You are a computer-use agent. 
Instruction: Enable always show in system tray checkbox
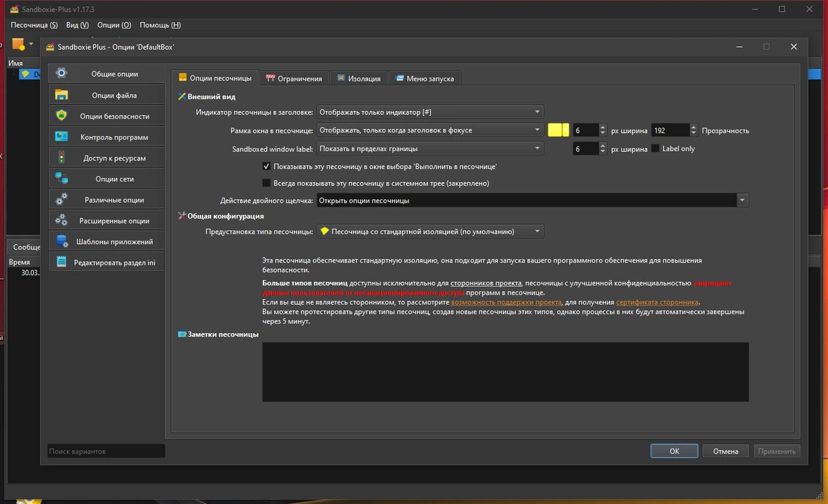coord(266,183)
